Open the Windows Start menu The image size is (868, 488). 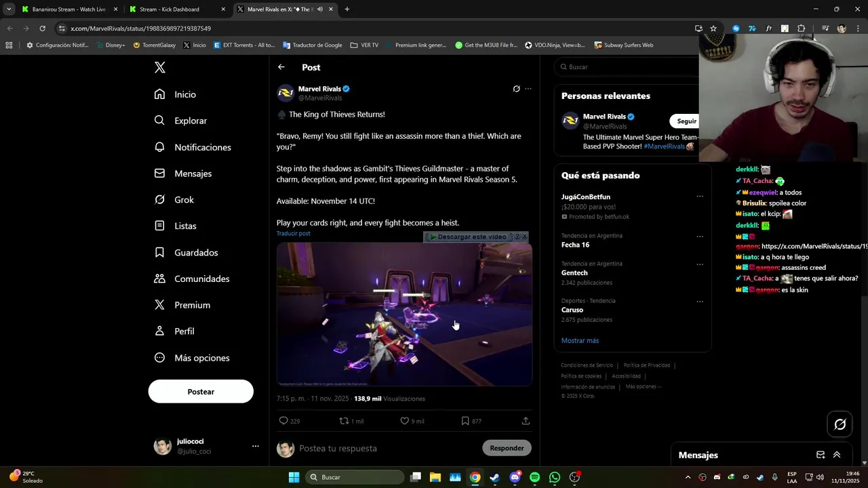294,477
